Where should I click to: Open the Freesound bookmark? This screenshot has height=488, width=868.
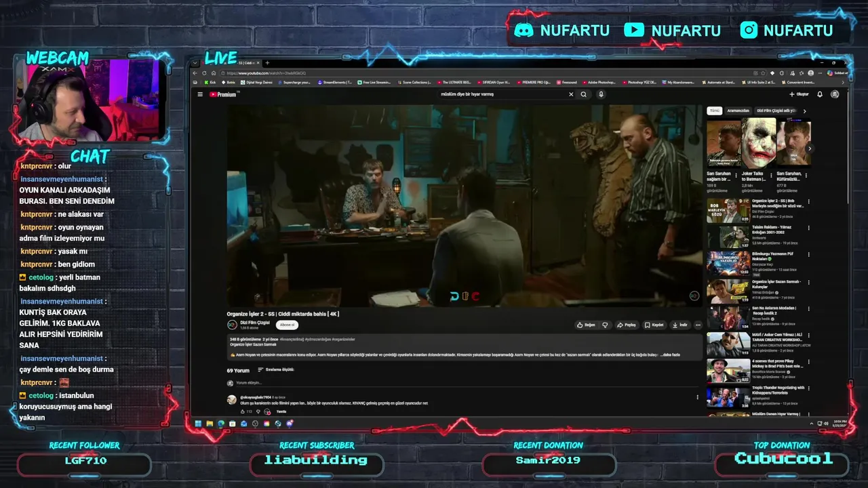(567, 82)
